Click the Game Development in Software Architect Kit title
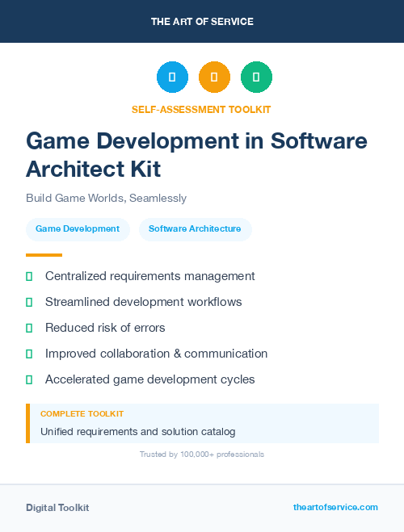Screen dimensions: 404x532 click(196, 155)
